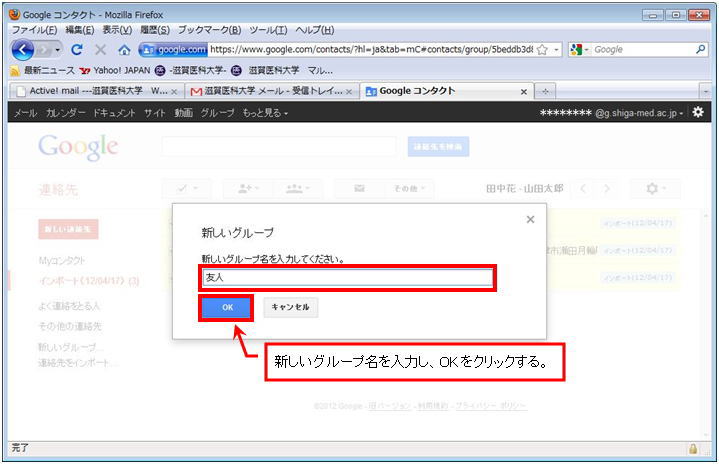The height and width of the screenshot is (464, 719).
Task: Close the Active! mail tab
Action: click(x=174, y=92)
